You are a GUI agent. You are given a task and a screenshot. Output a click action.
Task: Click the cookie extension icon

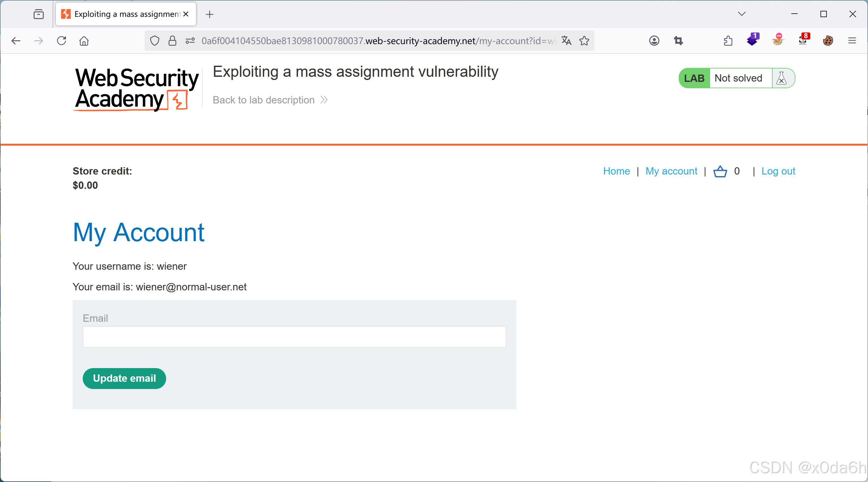pyautogui.click(x=828, y=41)
